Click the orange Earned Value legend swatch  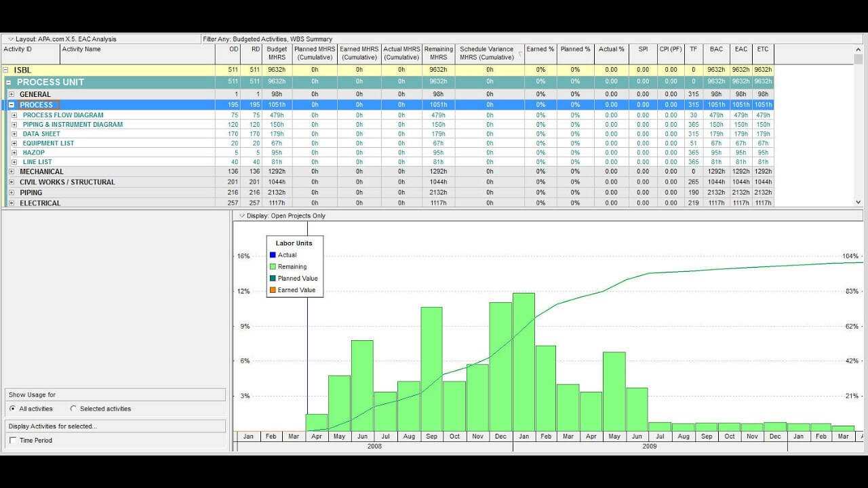click(x=273, y=290)
